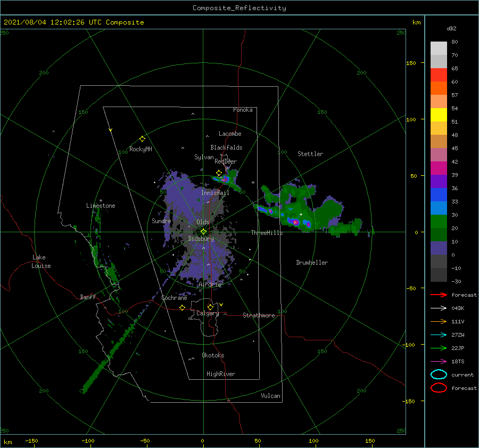
Task: Click the RedDeer city label
Action: pos(226,161)
